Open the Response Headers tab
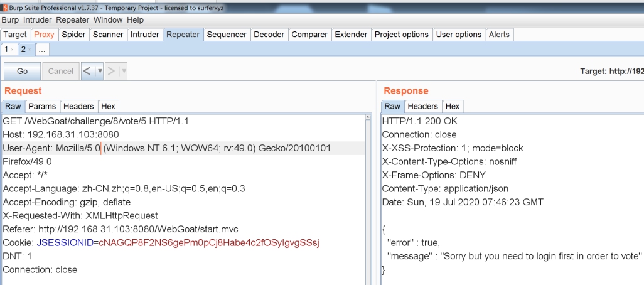Screen dimensions: 644x285 click(x=422, y=106)
